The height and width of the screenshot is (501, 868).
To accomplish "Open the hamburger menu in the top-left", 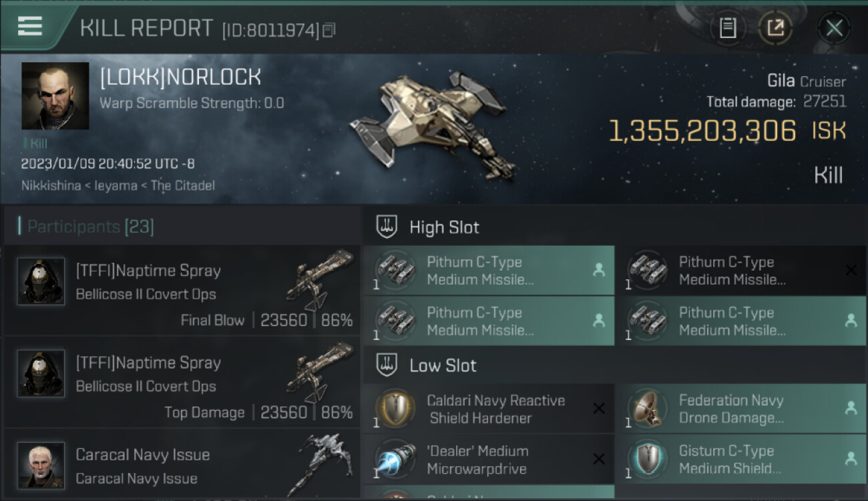I will (29, 27).
